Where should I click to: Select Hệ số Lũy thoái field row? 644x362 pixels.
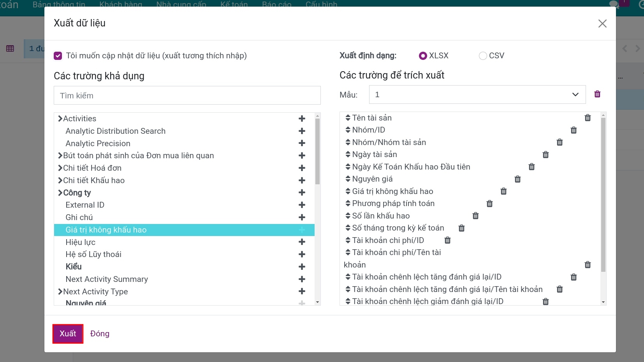184,254
